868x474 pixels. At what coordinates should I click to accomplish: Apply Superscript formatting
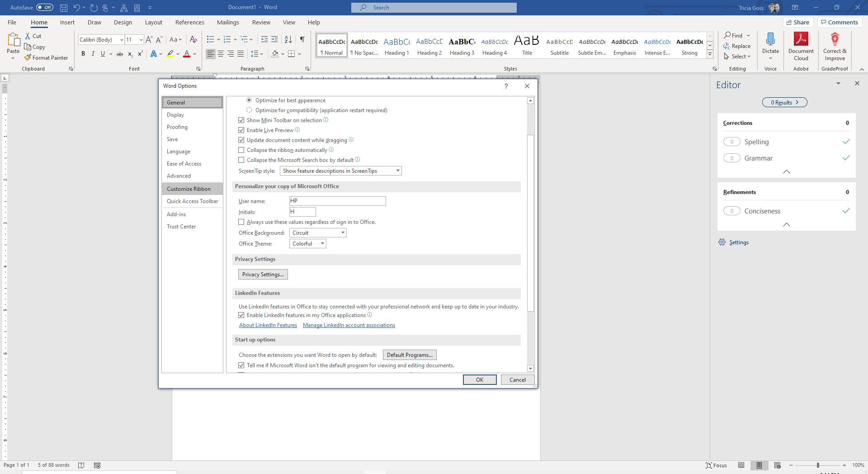pyautogui.click(x=140, y=54)
